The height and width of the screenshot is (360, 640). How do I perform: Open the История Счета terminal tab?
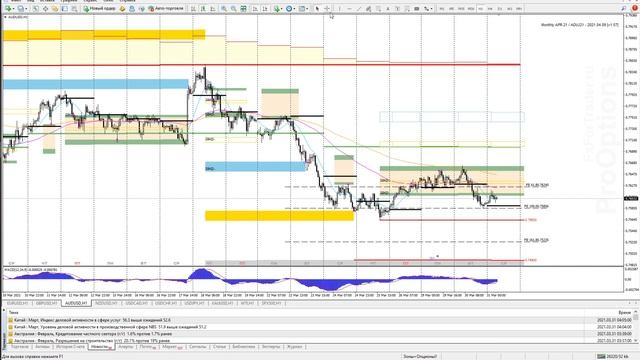[x=70, y=347]
